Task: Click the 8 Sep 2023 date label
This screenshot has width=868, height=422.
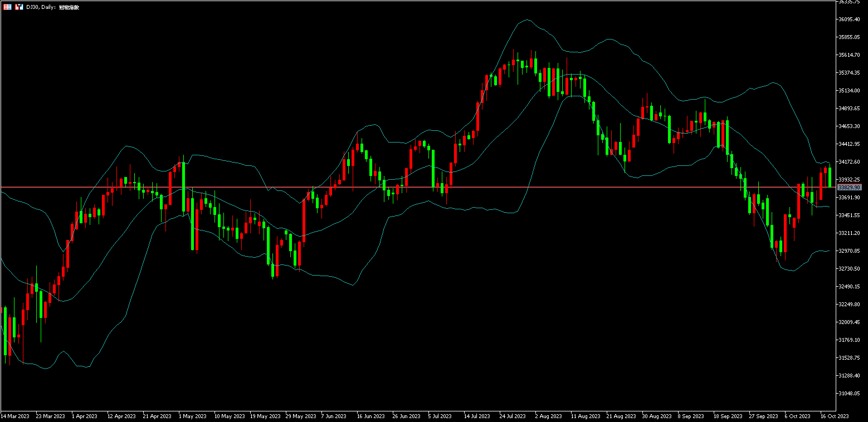Action: click(691, 416)
